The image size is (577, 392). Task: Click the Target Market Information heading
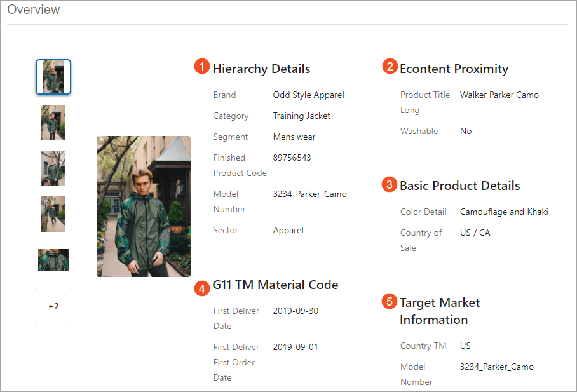440,311
